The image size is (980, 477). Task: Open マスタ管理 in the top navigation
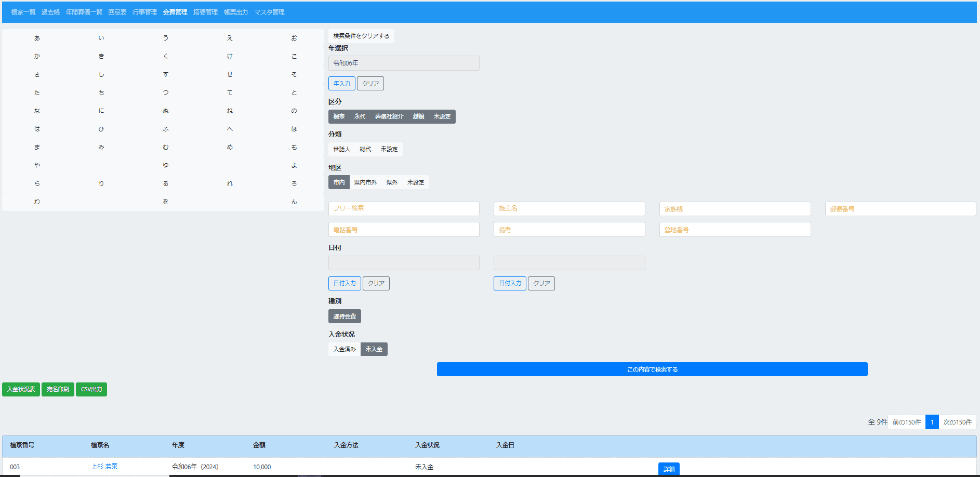(269, 12)
